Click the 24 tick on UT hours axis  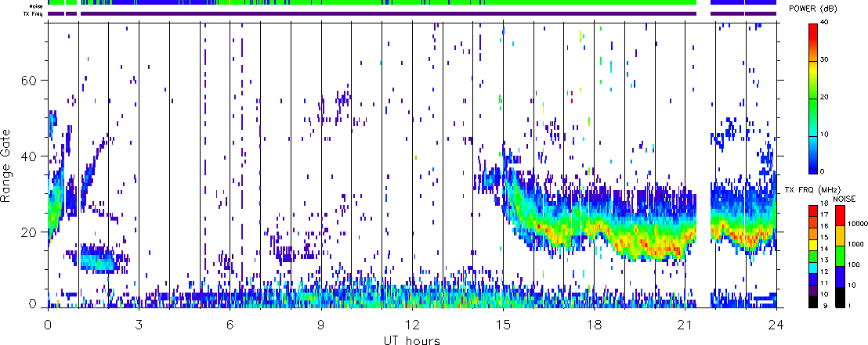[x=776, y=324]
